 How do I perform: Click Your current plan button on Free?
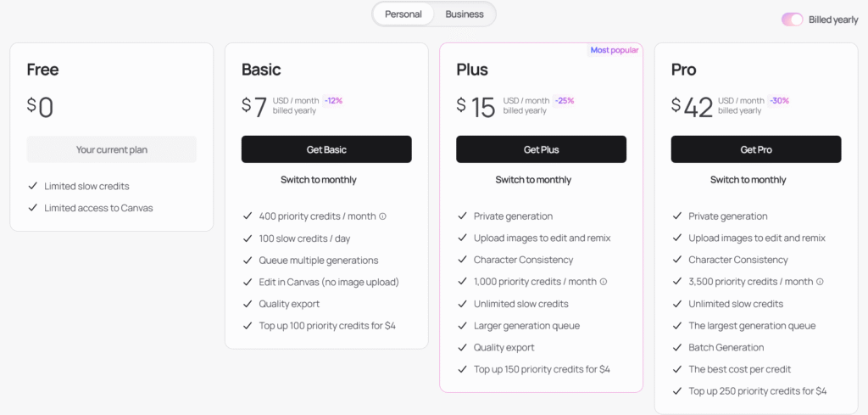112,149
